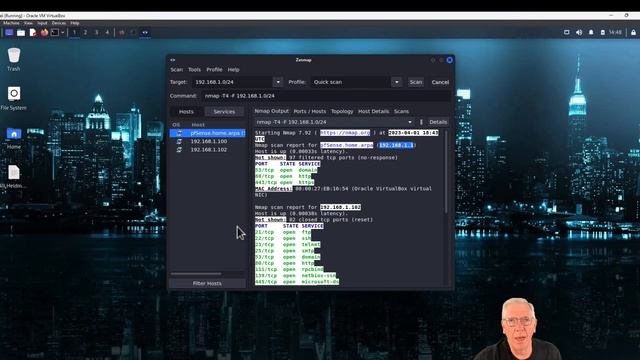
Task: Expand the Target history dropdown arrow
Action: (x=278, y=82)
